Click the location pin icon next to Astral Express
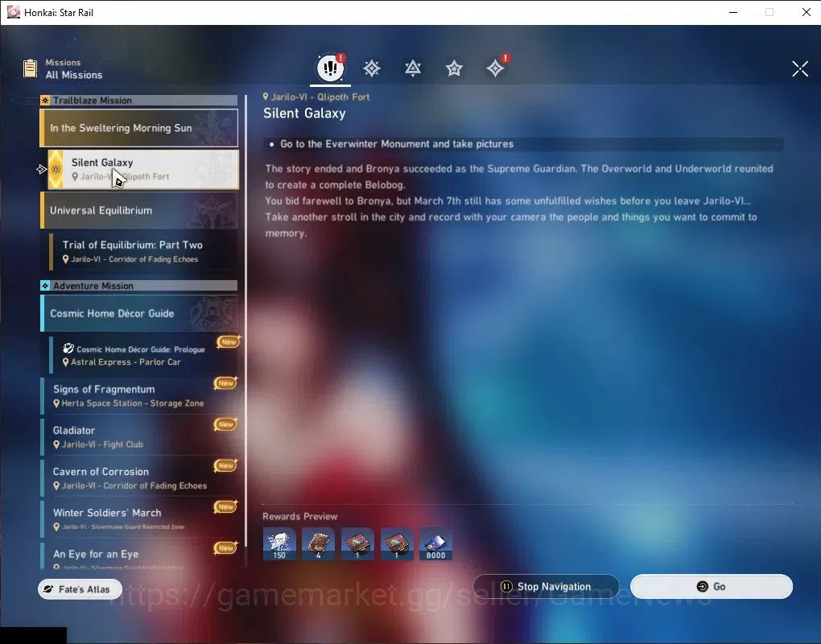 (65, 362)
